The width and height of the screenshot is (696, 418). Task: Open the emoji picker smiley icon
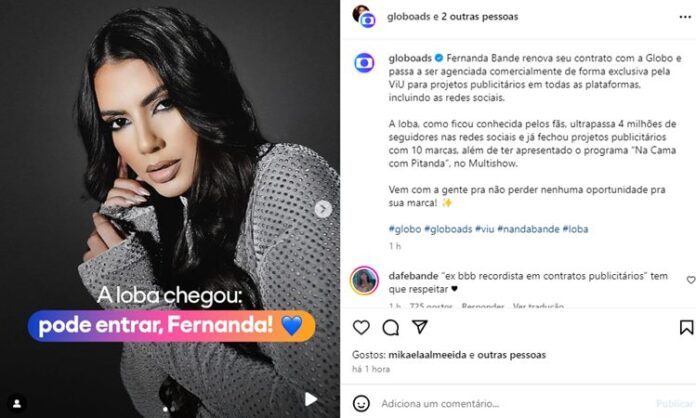point(361,403)
